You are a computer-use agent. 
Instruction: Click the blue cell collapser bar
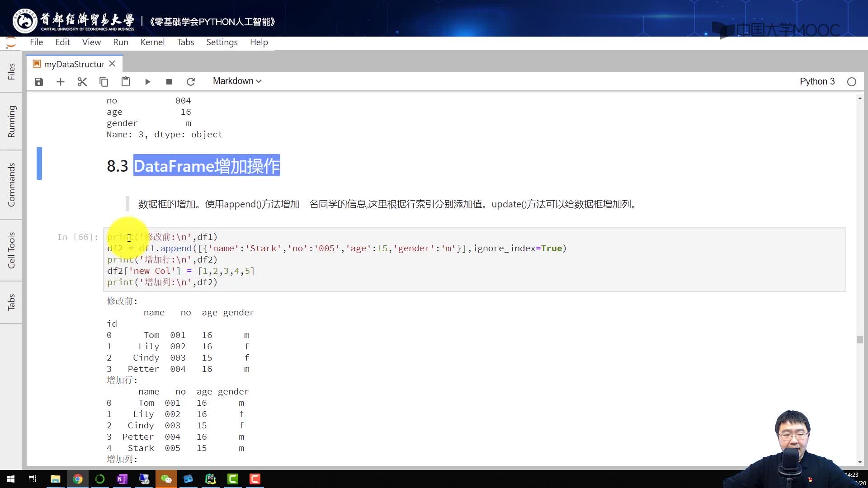[x=39, y=163]
